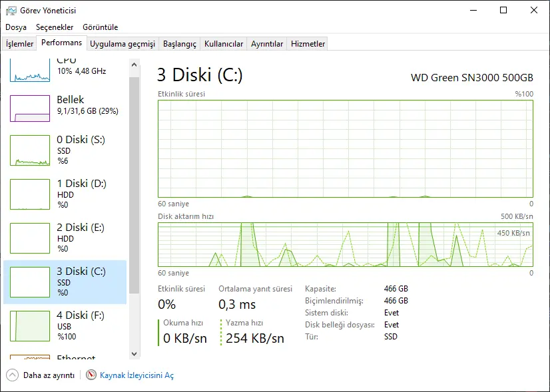Viewport: 550px width, 392px height.
Task: Go to the Kullanıcılar tab
Action: [x=224, y=44]
